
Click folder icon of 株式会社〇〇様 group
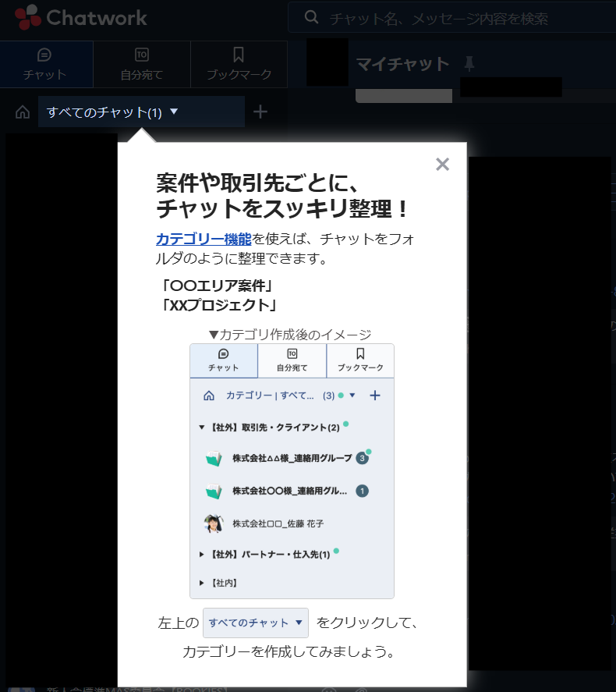click(214, 491)
